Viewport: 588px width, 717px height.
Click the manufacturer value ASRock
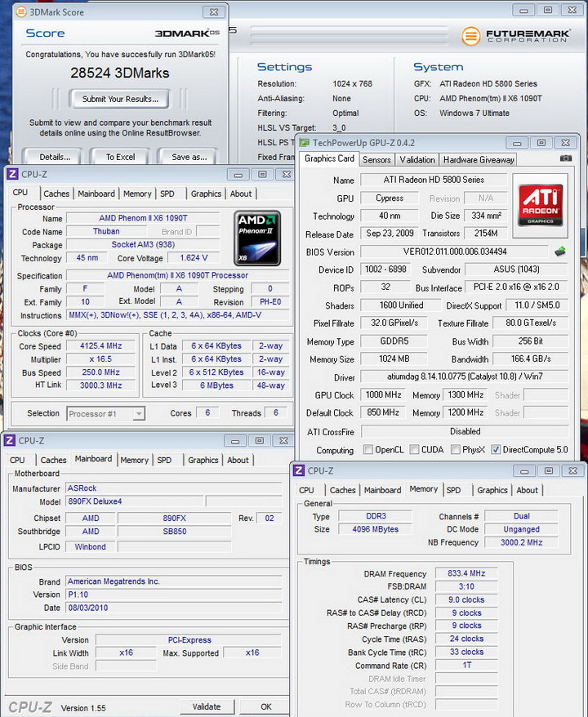tap(173, 488)
